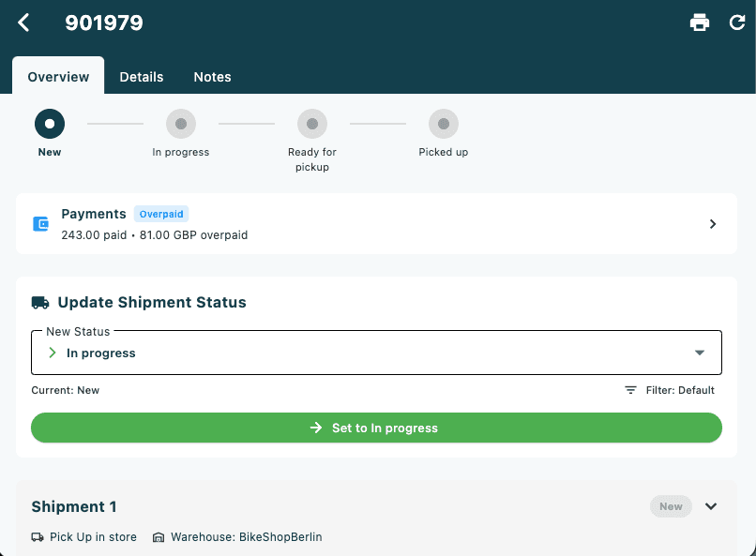This screenshot has width=756, height=556.
Task: Refresh the order with the reload icon
Action: click(x=736, y=23)
